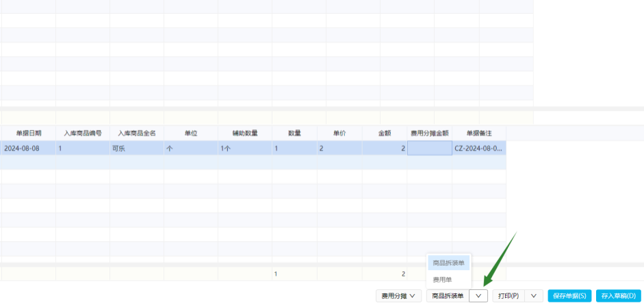Screen dimensions: 644x303
Task: Click the 金额 column header
Action: coord(385,133)
